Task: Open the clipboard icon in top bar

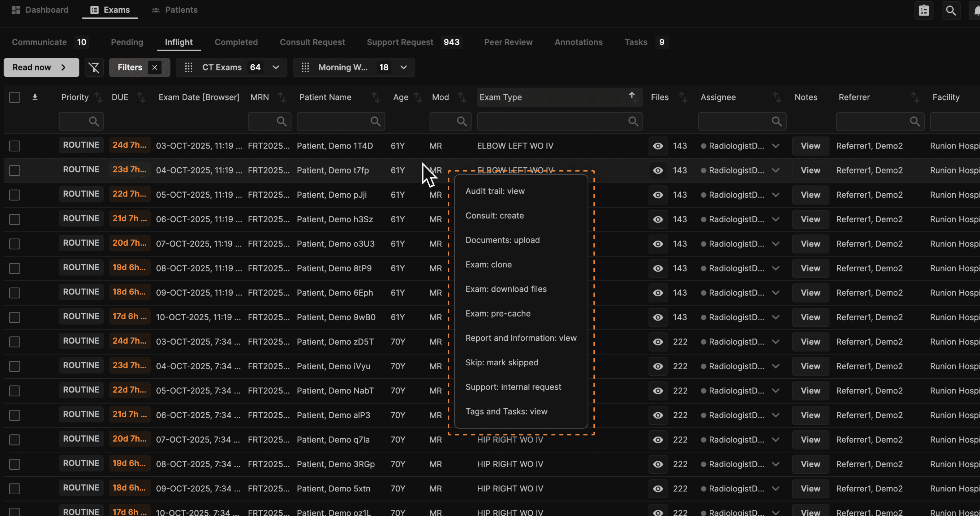Action: coord(924,10)
